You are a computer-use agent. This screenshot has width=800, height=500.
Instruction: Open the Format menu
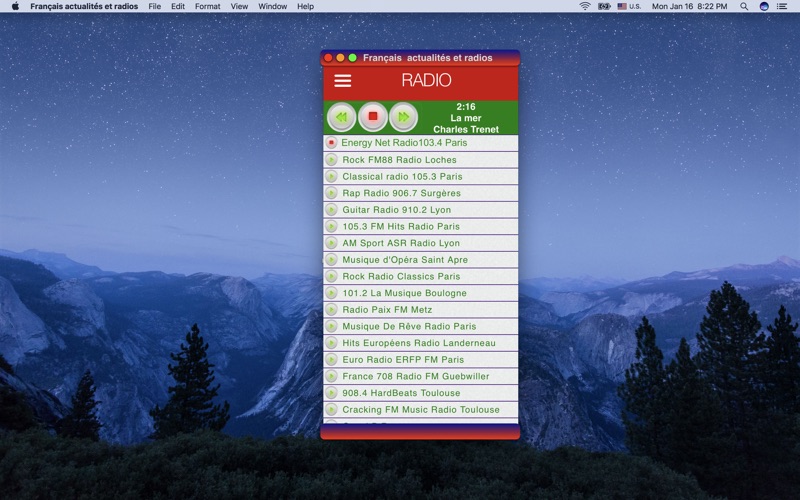click(x=208, y=6)
